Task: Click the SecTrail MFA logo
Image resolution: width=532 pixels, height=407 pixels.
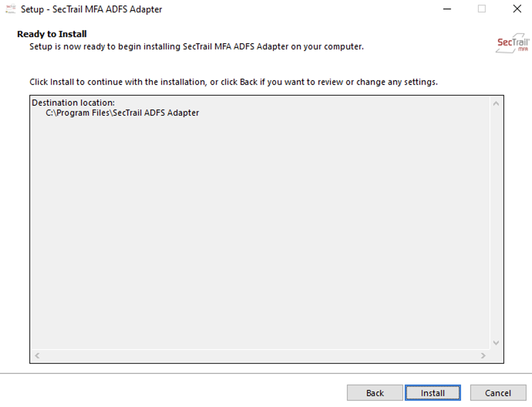Action: (512, 43)
